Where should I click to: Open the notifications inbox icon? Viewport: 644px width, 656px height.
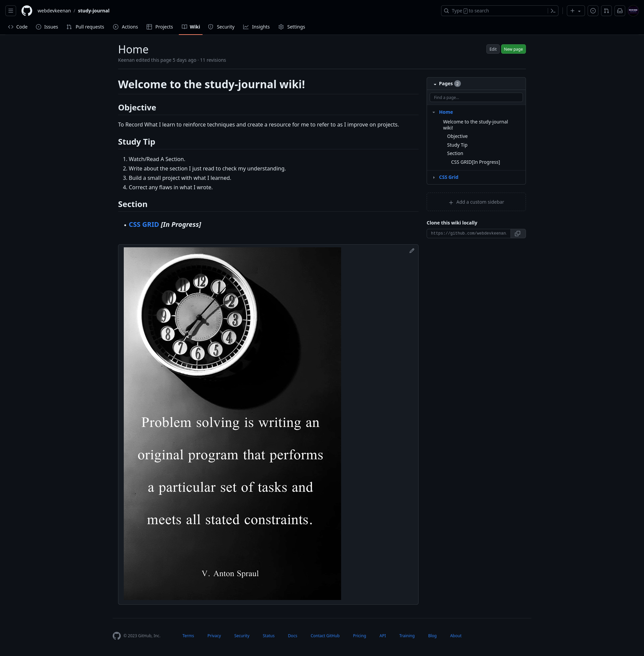(x=619, y=10)
